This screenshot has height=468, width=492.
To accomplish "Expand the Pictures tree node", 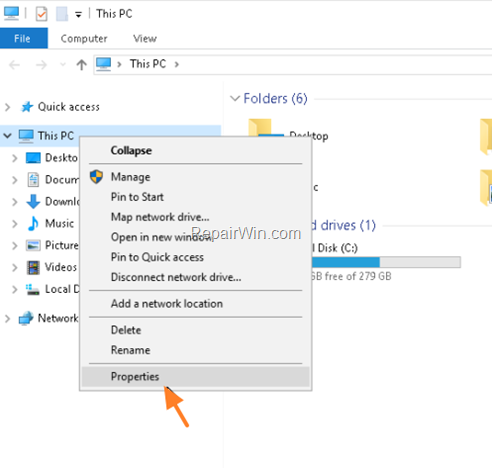I will pyautogui.click(x=15, y=245).
